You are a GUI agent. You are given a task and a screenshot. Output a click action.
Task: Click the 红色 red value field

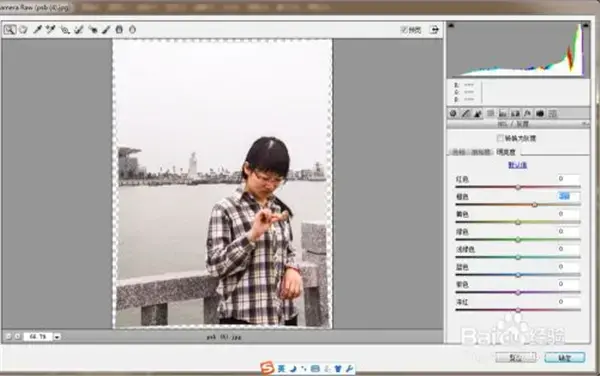[x=568, y=179]
